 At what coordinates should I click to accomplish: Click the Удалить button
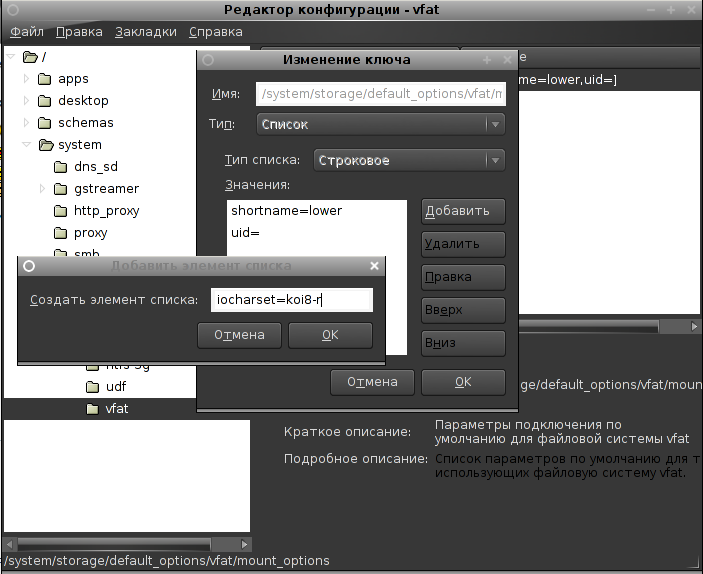[463, 244]
